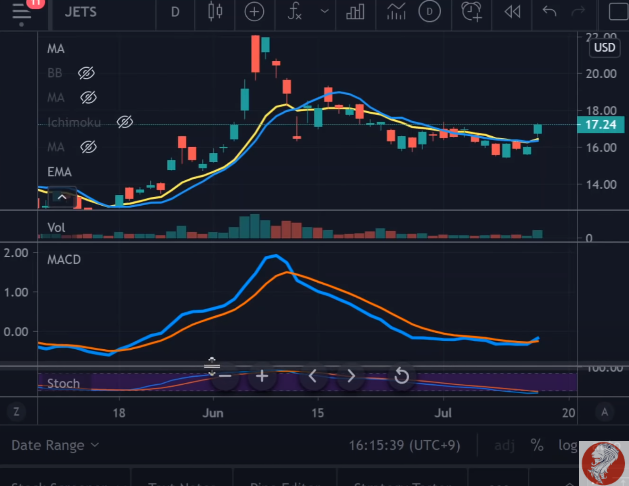
Task: Select the Vol indicator label
Action: tap(56, 228)
